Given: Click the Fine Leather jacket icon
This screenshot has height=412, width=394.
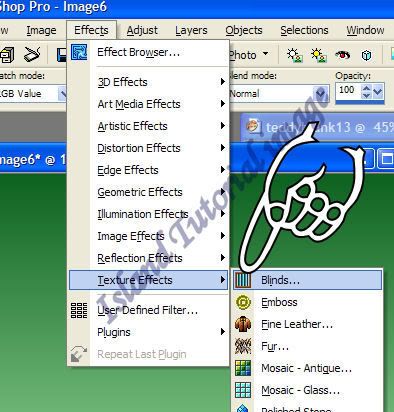Looking at the screenshot, I should click(x=243, y=324).
